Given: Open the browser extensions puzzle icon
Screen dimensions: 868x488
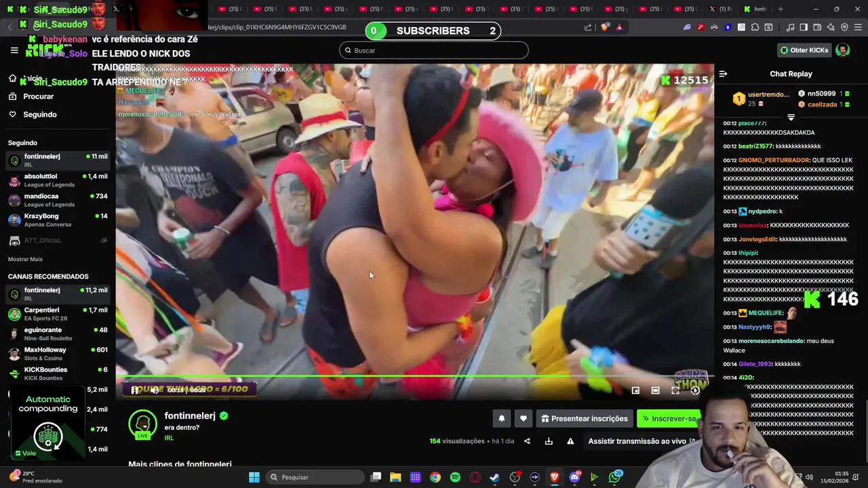Looking at the screenshot, I should 754,27.
